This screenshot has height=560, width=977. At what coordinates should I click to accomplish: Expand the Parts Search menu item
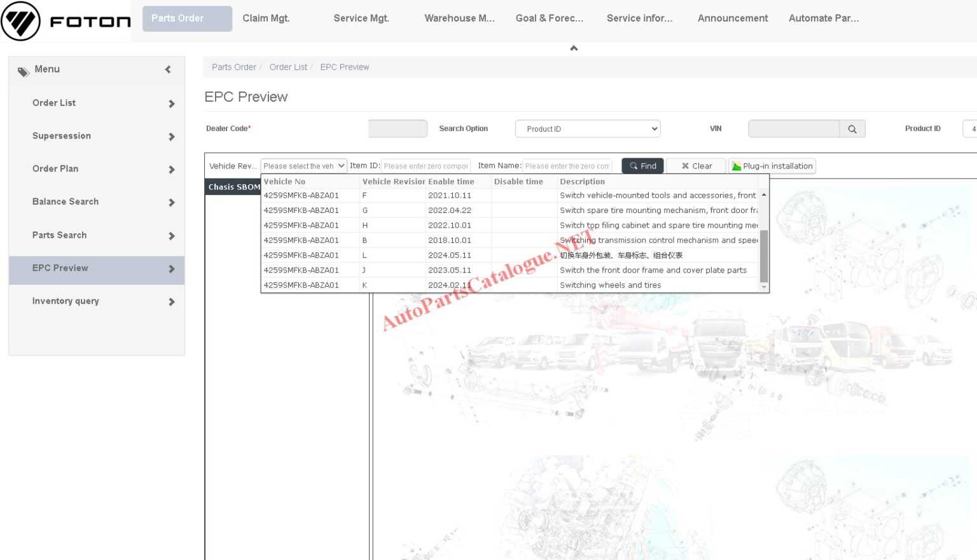[x=172, y=236]
